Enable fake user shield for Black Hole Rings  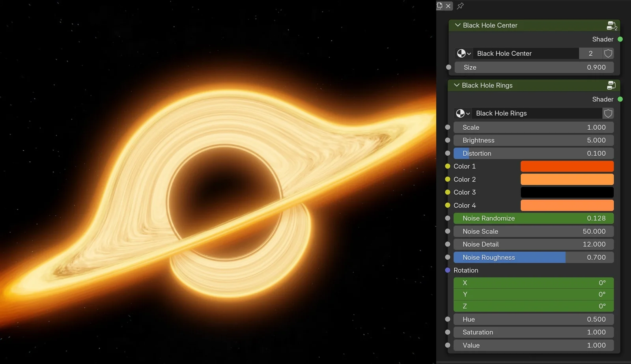click(608, 113)
